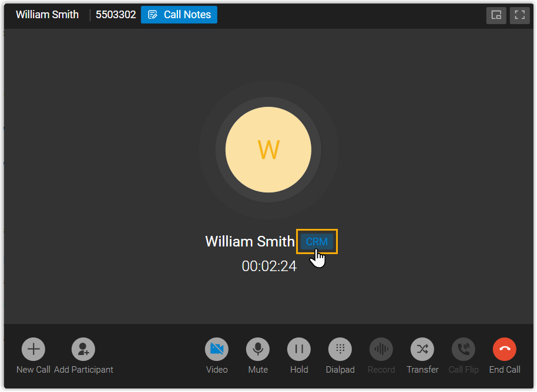Turn on the video camera
This screenshot has width=537, height=392.
click(x=217, y=349)
